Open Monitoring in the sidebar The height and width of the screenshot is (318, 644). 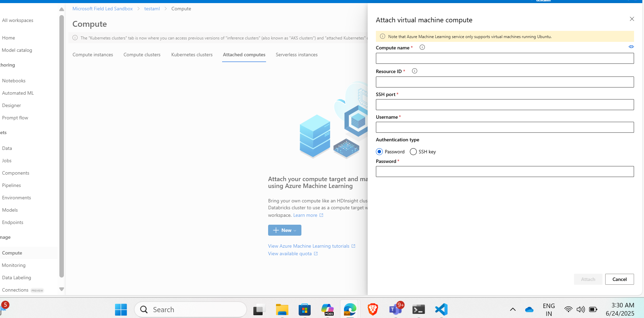tap(14, 265)
